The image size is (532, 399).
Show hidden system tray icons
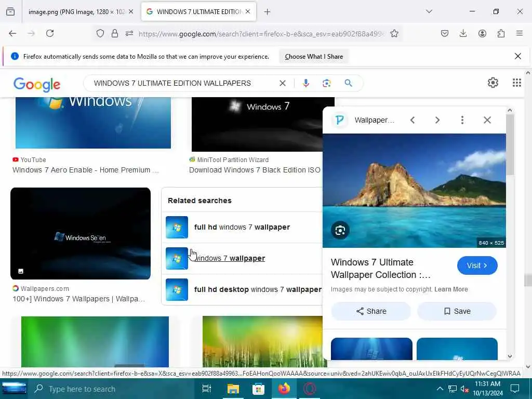pyautogui.click(x=440, y=389)
